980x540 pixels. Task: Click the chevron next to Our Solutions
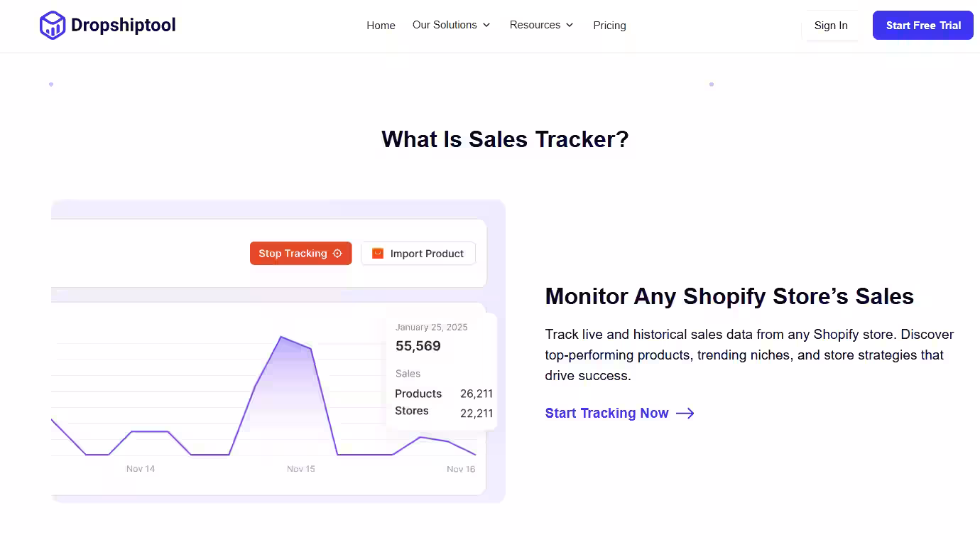point(487,25)
